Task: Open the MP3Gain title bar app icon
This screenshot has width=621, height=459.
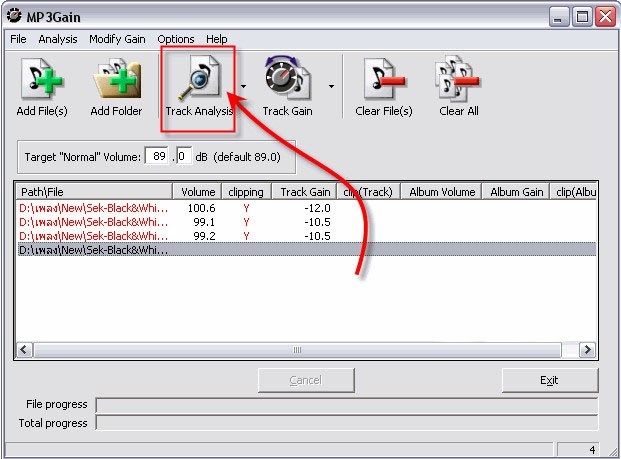Action: (14, 16)
